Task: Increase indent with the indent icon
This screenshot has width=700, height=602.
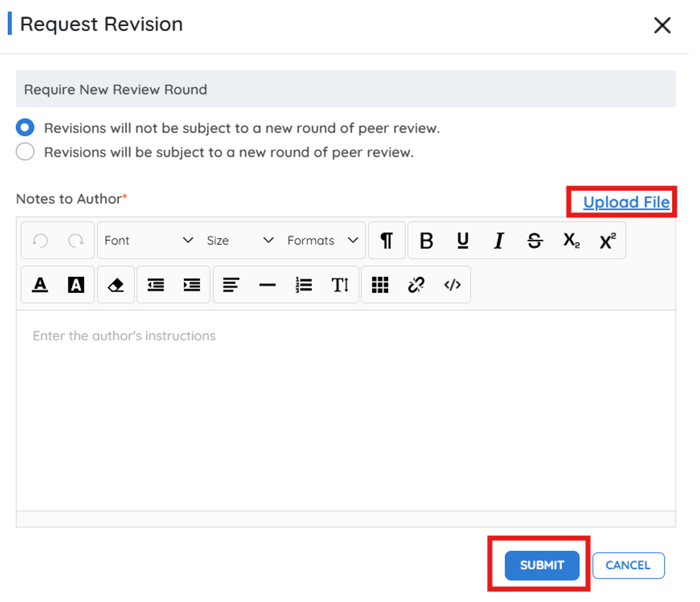Action: (192, 285)
